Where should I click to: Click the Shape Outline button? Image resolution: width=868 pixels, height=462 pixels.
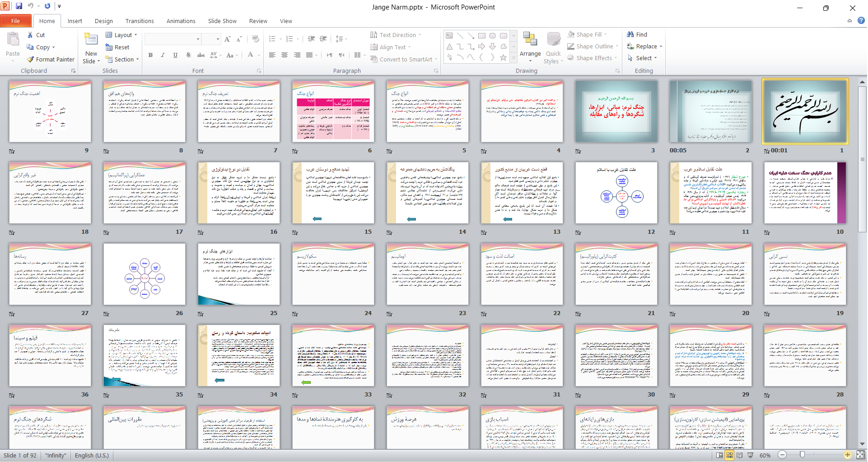(x=593, y=46)
